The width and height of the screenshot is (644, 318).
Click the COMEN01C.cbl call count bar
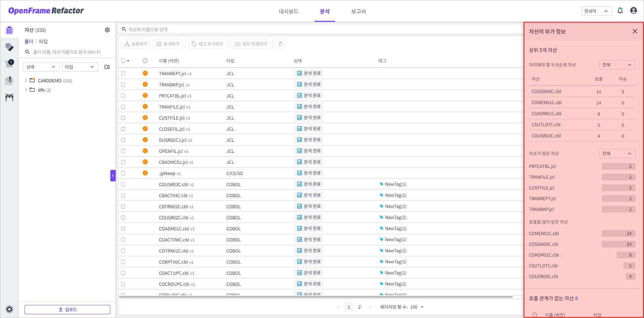coord(619,233)
